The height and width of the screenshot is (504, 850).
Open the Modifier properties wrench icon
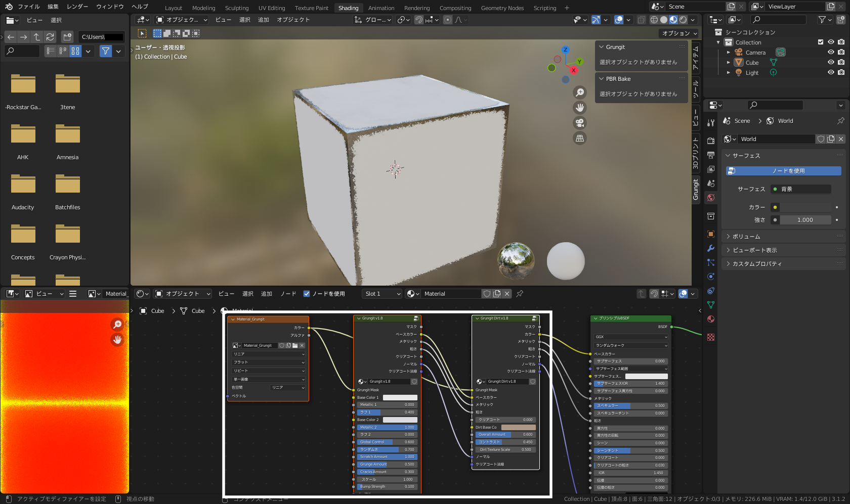tap(711, 248)
